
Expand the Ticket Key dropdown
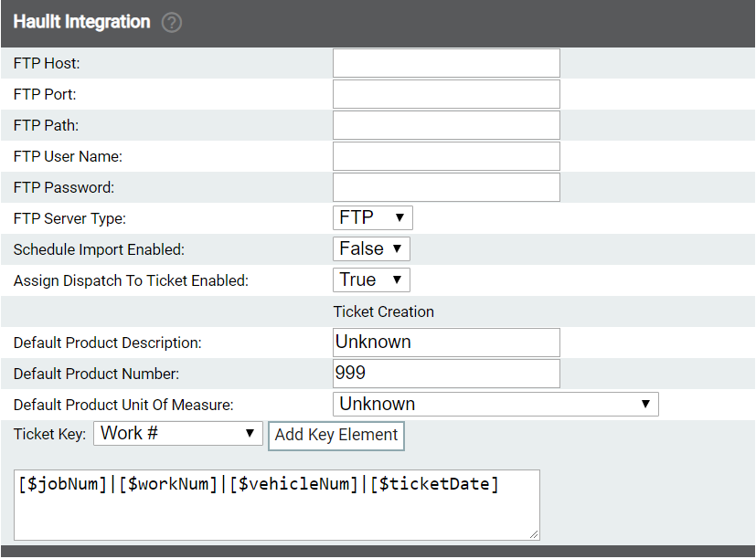(x=178, y=434)
